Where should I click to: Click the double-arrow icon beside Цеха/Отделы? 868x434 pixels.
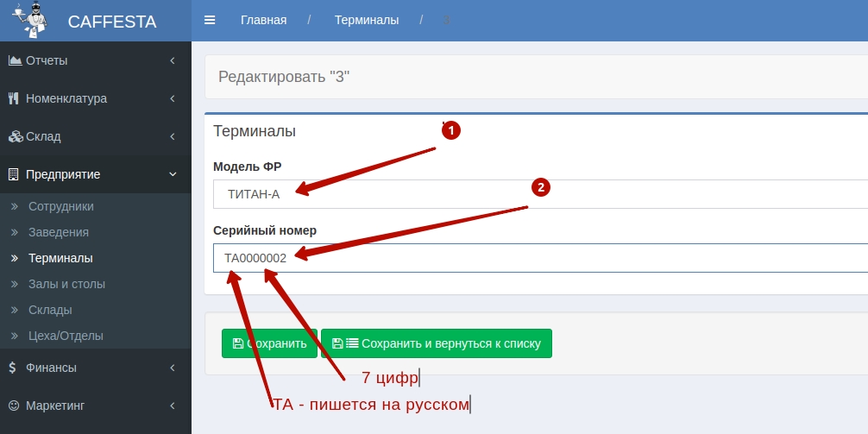click(15, 336)
